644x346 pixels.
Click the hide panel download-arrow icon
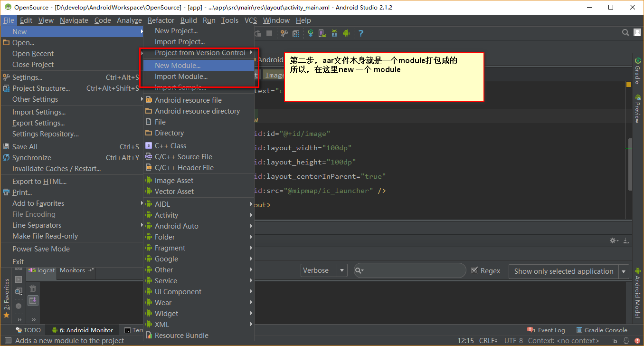[626, 241]
